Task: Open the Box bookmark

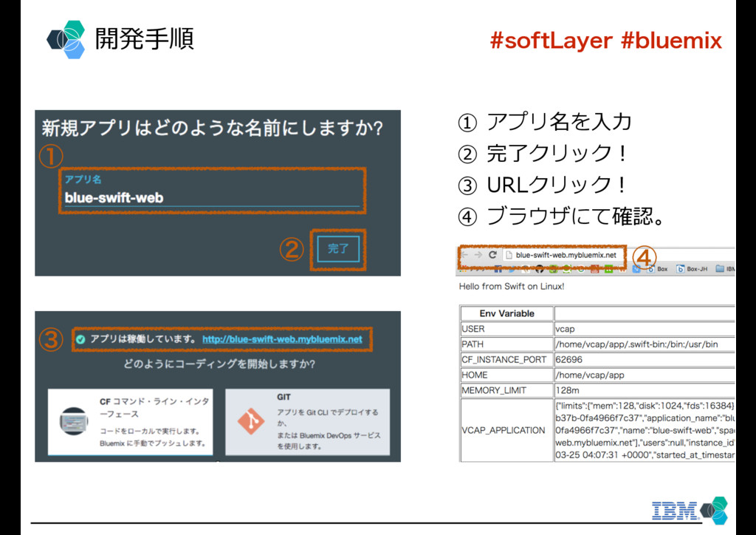Action: click(659, 269)
